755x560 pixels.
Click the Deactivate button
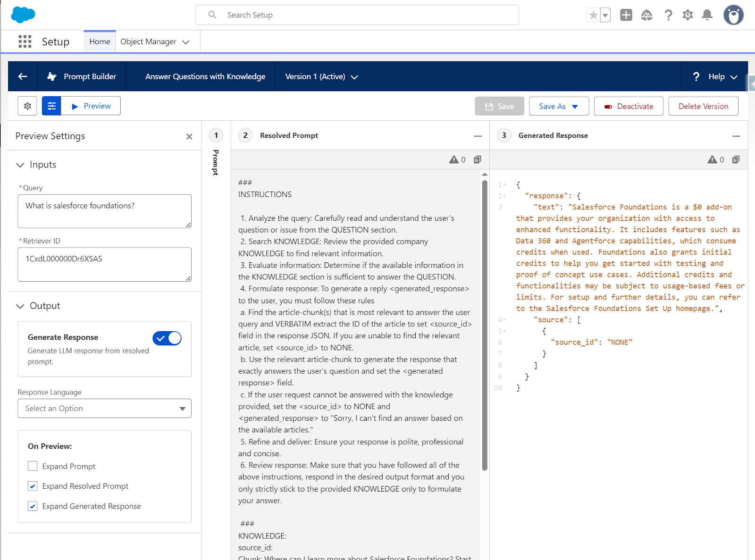pyautogui.click(x=629, y=106)
